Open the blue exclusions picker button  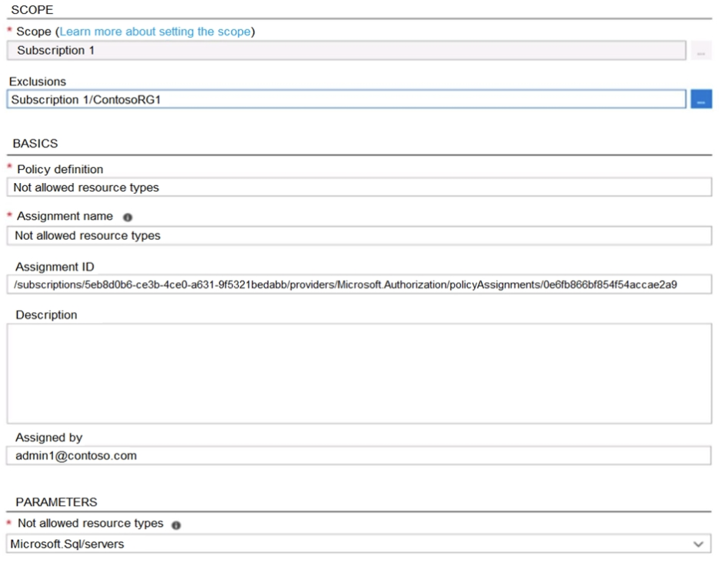pyautogui.click(x=701, y=99)
